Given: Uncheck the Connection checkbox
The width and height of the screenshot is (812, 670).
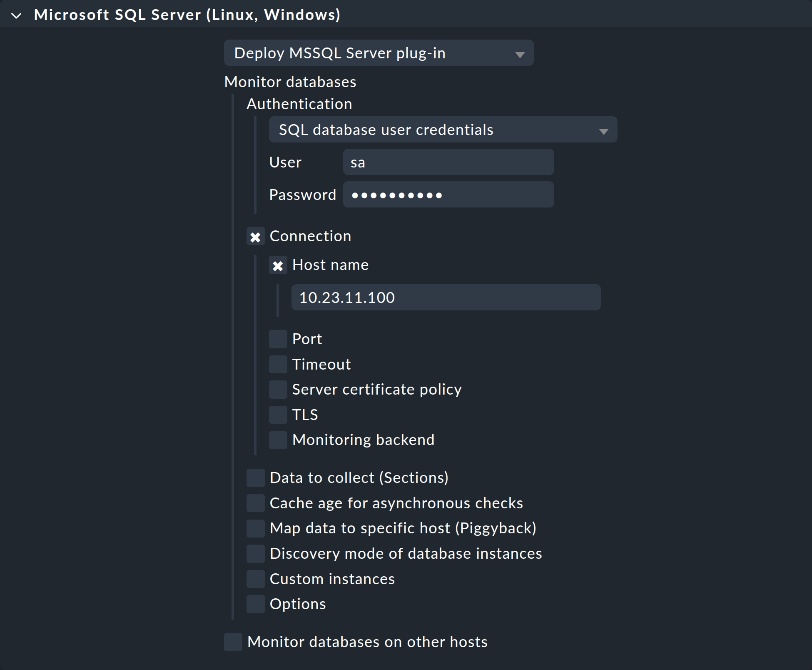Looking at the screenshot, I should pos(256,236).
